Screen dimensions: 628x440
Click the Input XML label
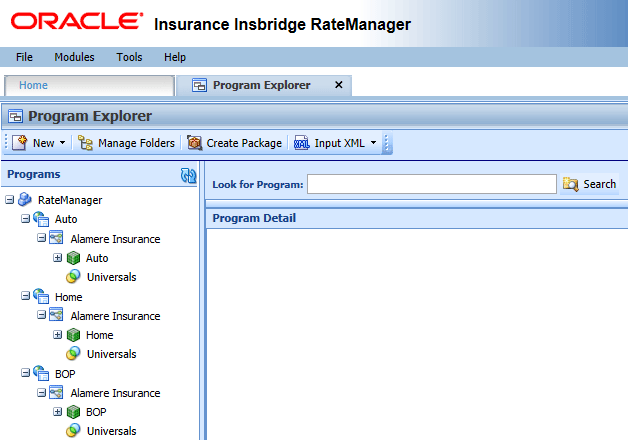coord(339,143)
